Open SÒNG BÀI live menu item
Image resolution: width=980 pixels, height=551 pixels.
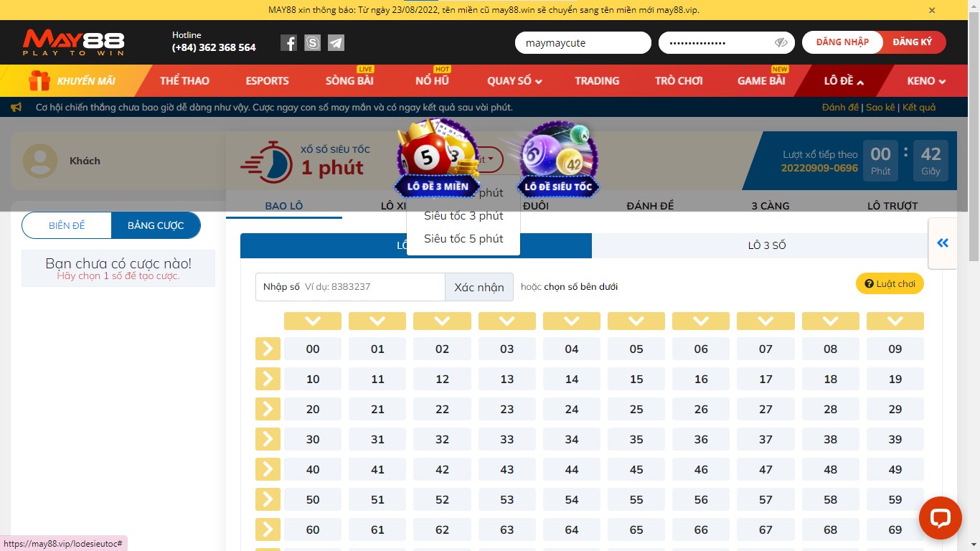(x=349, y=81)
